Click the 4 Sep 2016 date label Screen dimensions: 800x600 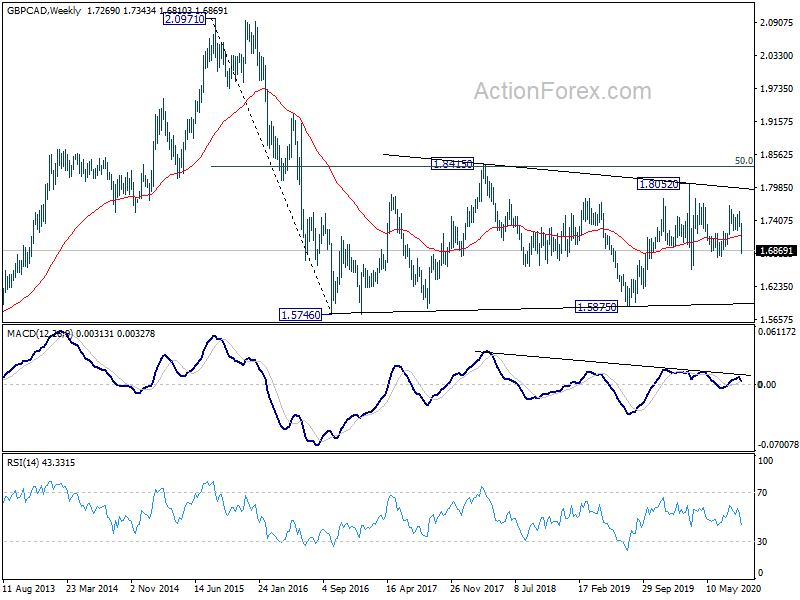(x=345, y=589)
